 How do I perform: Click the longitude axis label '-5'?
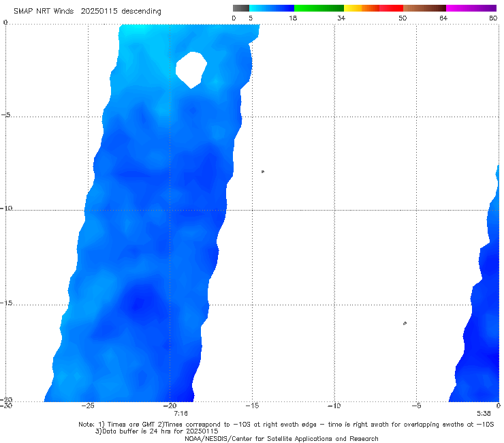click(416, 406)
